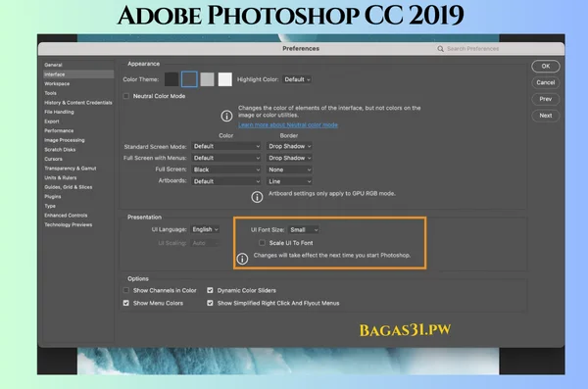Open Artboards color dropdown
The image size is (588, 389).
(x=226, y=181)
